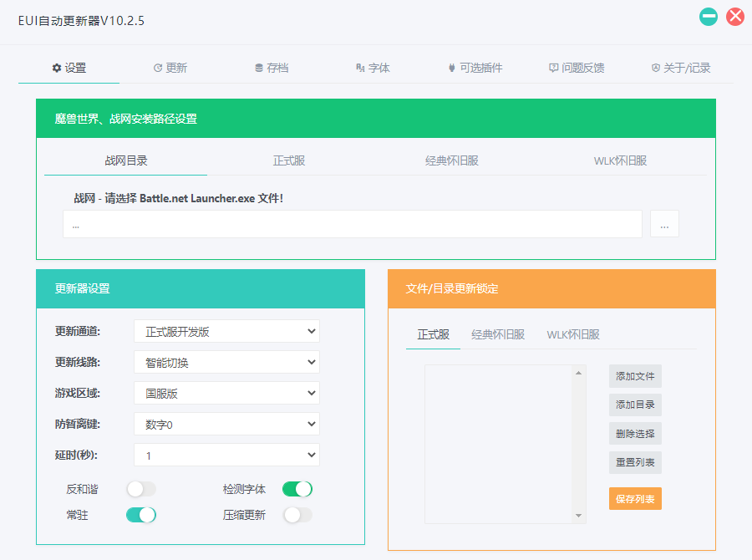Click the 问题反馈 feedback bubble icon
The height and width of the screenshot is (560, 752).
pyautogui.click(x=552, y=69)
